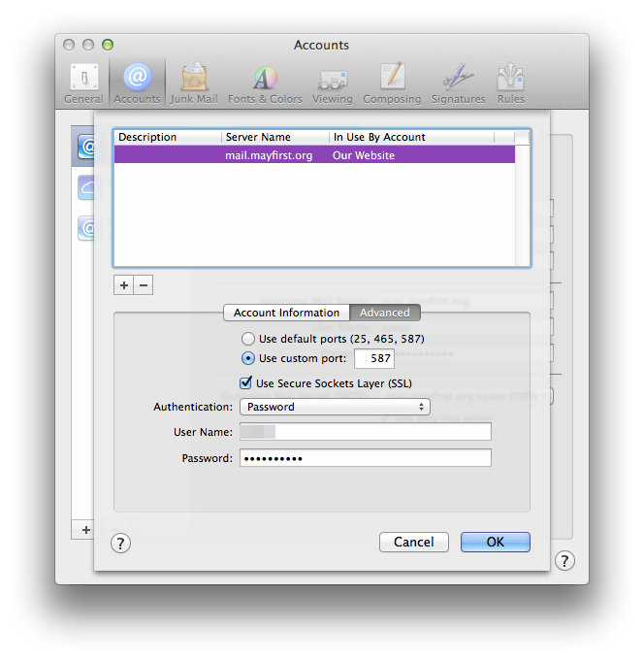Open the Accounts preferences pane
The height and width of the screenshot is (661, 644).
(x=137, y=83)
